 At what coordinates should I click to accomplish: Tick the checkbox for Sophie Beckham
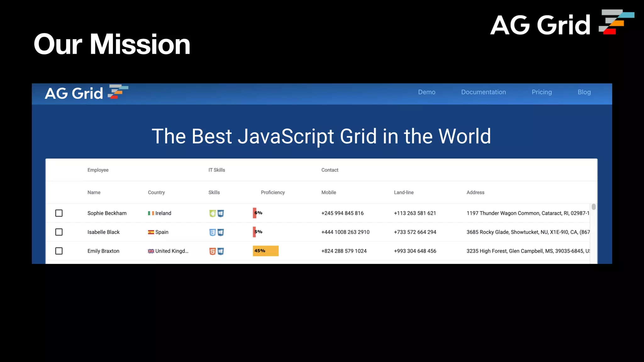(x=59, y=213)
